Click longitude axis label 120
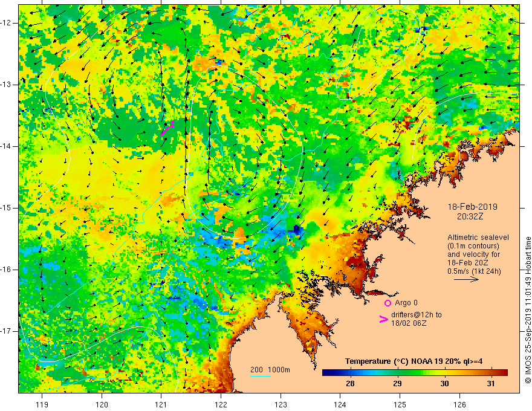 [102, 404]
